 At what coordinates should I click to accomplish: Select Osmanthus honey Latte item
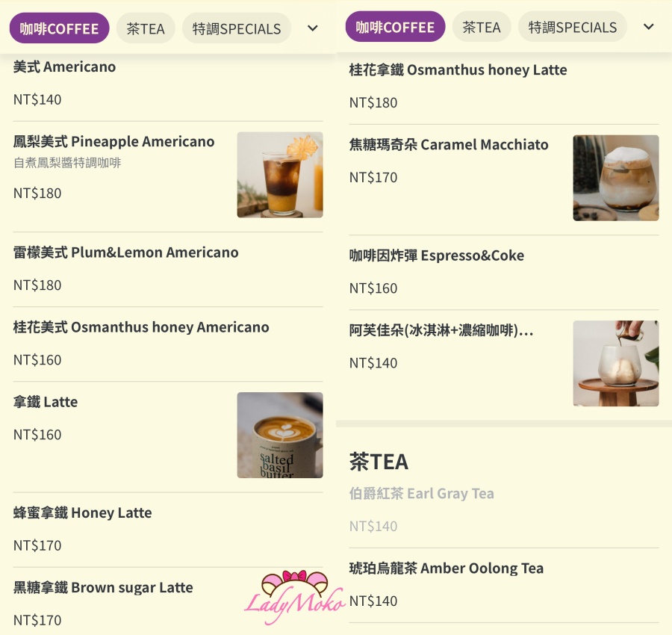coord(504,87)
